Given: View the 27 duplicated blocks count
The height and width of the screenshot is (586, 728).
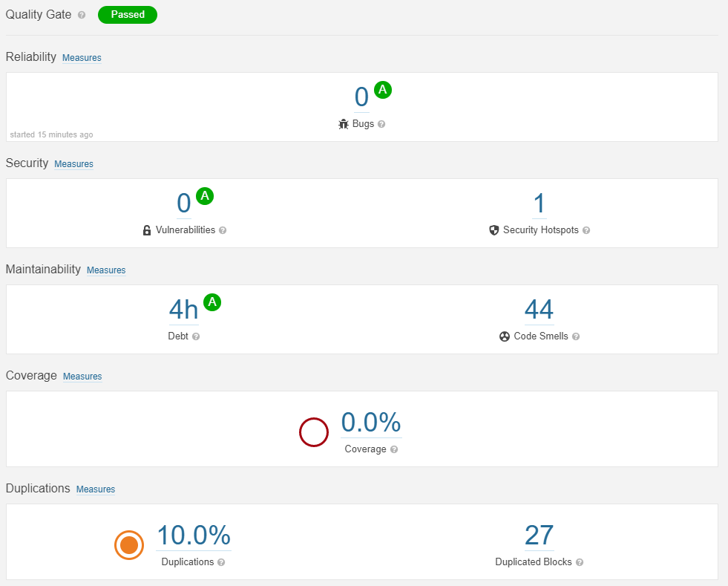Looking at the screenshot, I should point(539,535).
